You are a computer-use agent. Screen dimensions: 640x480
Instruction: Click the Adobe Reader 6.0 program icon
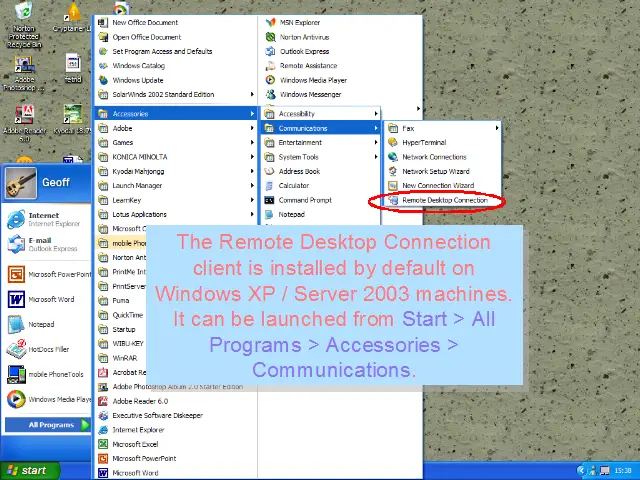(103, 401)
